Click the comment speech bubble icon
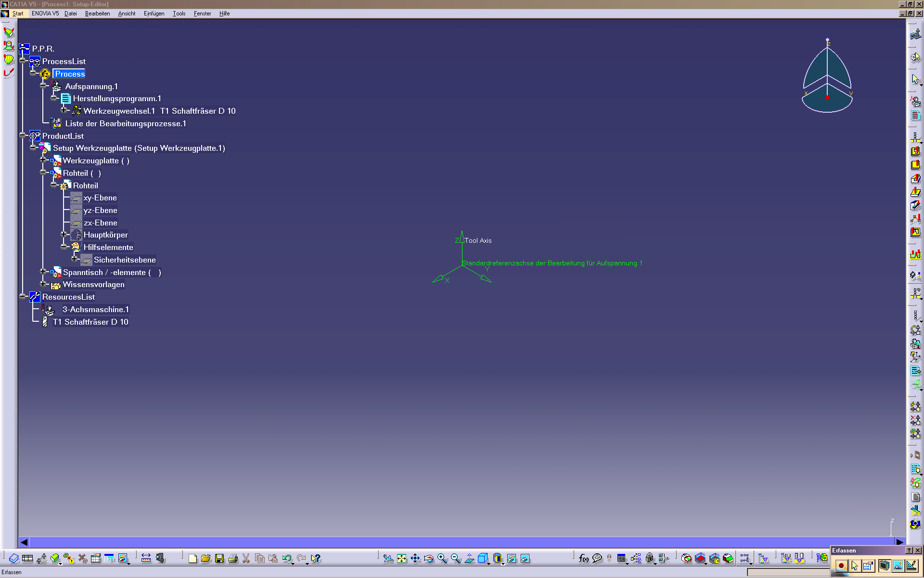 coord(597,558)
